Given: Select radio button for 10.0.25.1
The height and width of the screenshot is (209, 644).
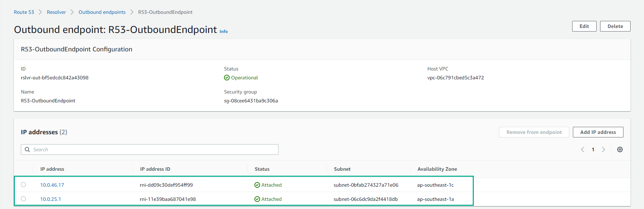Looking at the screenshot, I should pos(23,199).
